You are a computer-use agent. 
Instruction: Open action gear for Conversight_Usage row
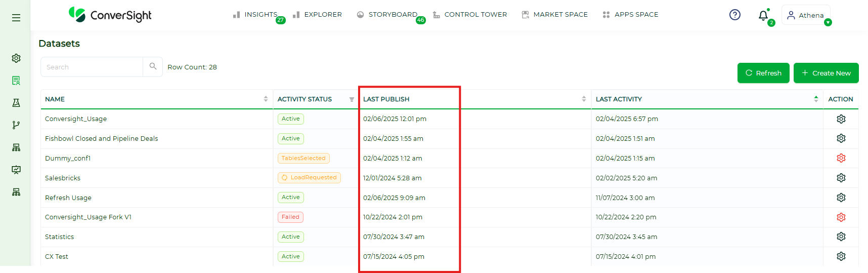[x=841, y=119]
